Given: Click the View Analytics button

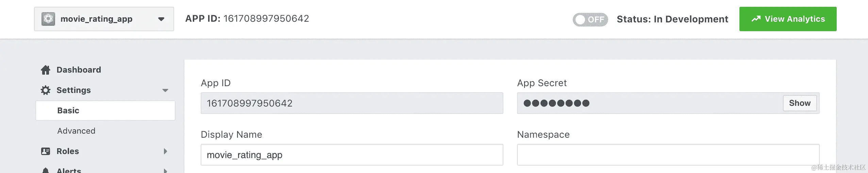Looking at the screenshot, I should click(x=788, y=19).
